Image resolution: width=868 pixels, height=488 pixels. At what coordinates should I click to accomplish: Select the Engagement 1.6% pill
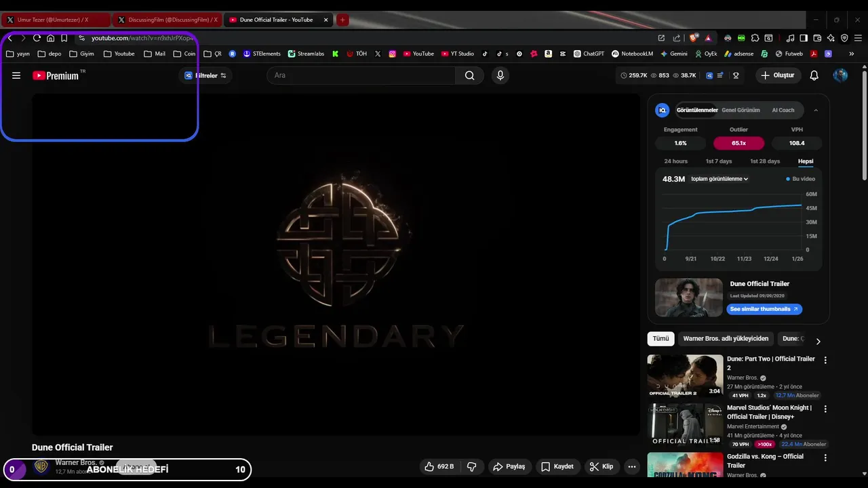680,143
